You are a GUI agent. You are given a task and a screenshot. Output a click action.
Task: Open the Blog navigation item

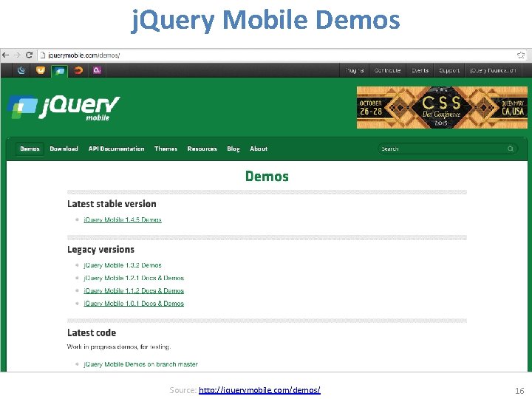click(x=233, y=149)
